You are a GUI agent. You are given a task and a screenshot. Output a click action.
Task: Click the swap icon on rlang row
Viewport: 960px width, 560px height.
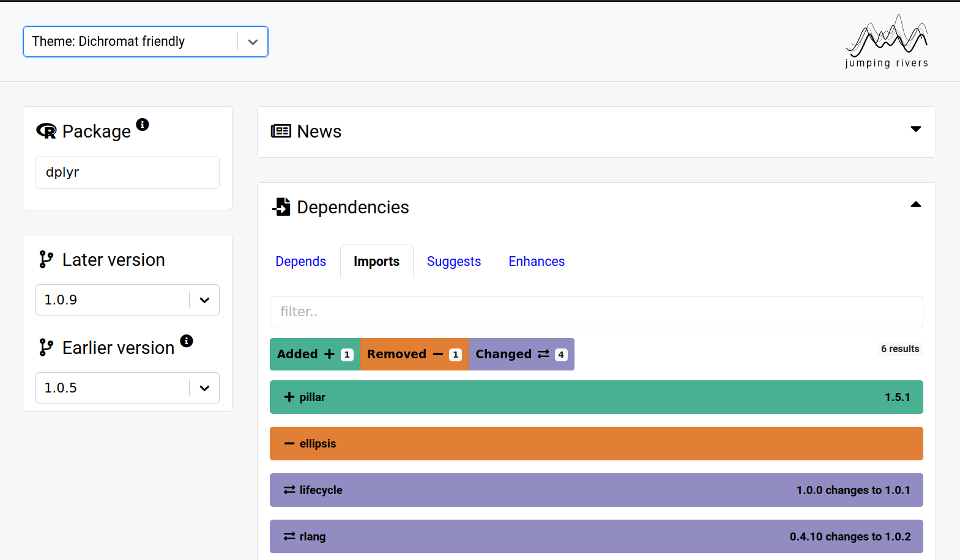[x=289, y=536]
